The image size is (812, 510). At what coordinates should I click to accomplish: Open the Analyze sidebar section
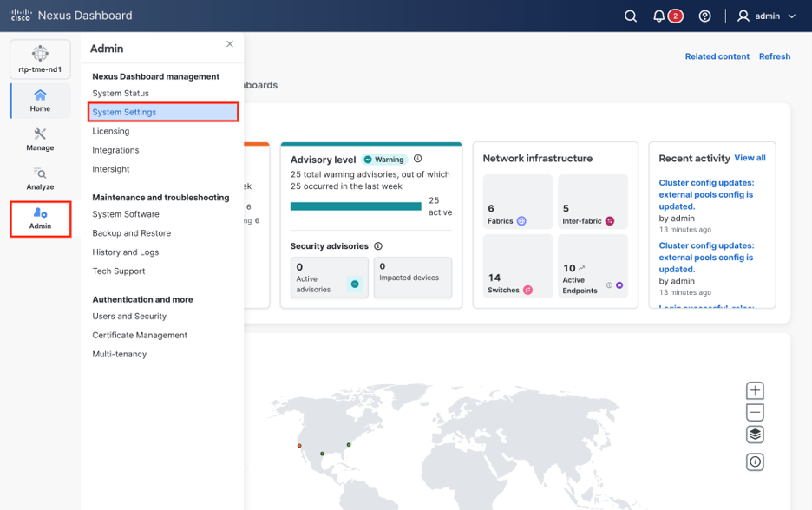[x=40, y=180]
